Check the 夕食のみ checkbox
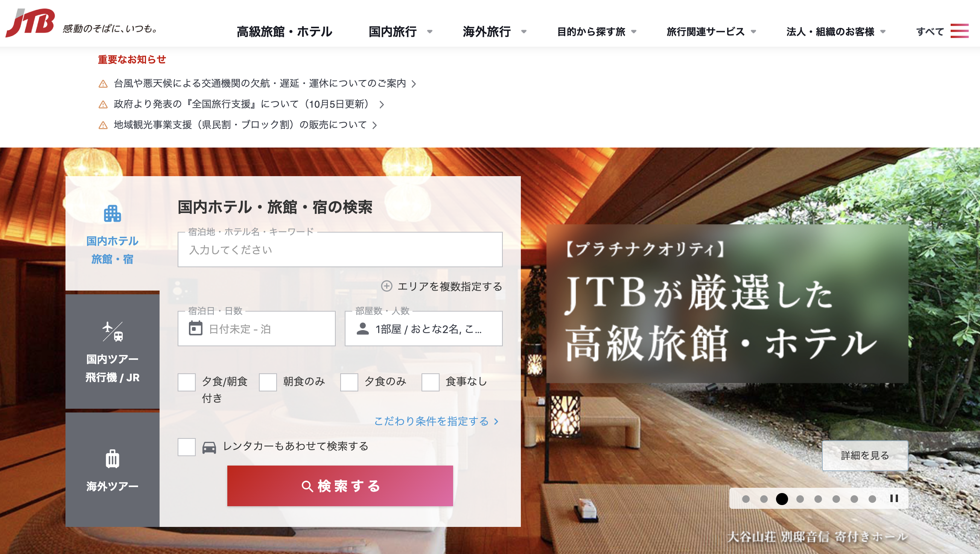 (349, 382)
